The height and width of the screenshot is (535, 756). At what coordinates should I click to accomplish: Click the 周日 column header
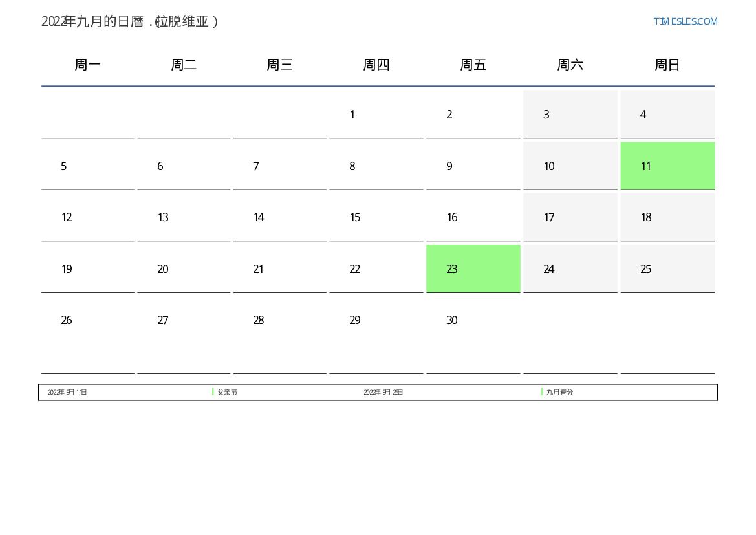click(x=667, y=65)
